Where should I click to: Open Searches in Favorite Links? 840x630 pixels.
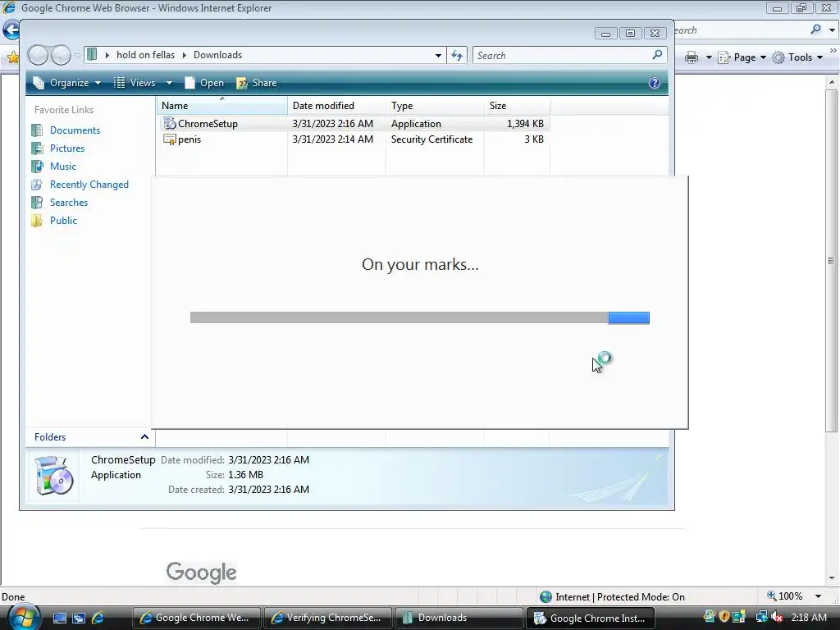(x=69, y=203)
